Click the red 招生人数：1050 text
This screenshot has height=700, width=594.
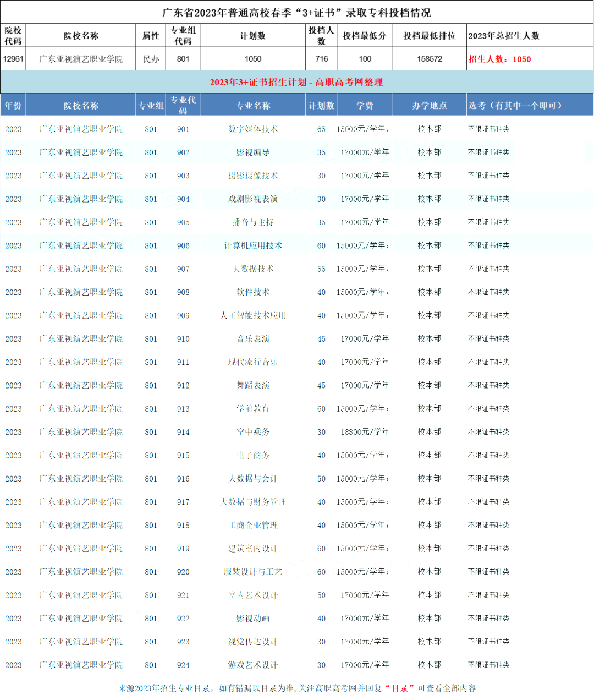(499, 59)
